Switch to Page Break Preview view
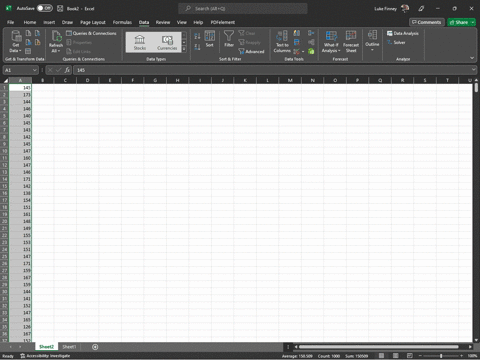Viewport: 480px width, 360px height. tap(410, 356)
